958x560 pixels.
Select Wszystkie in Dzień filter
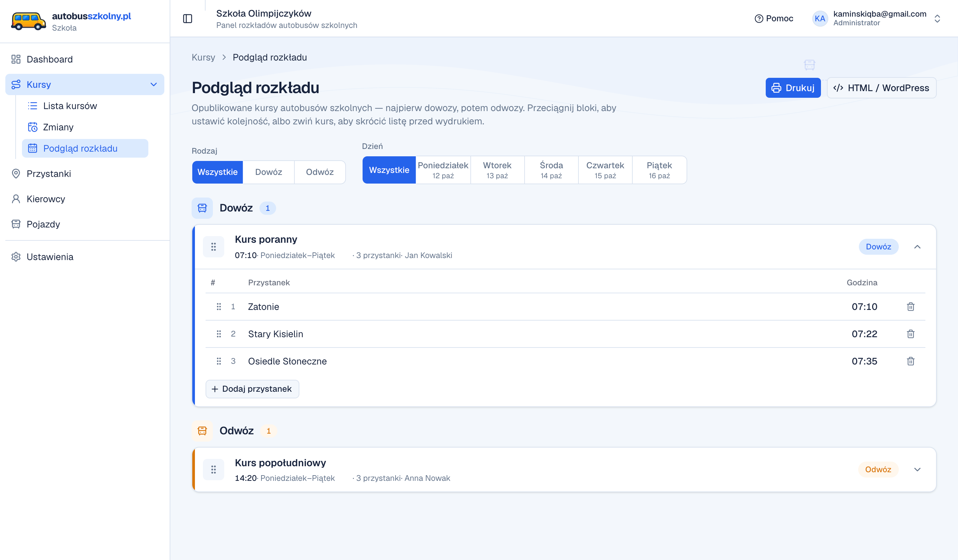coord(389,170)
